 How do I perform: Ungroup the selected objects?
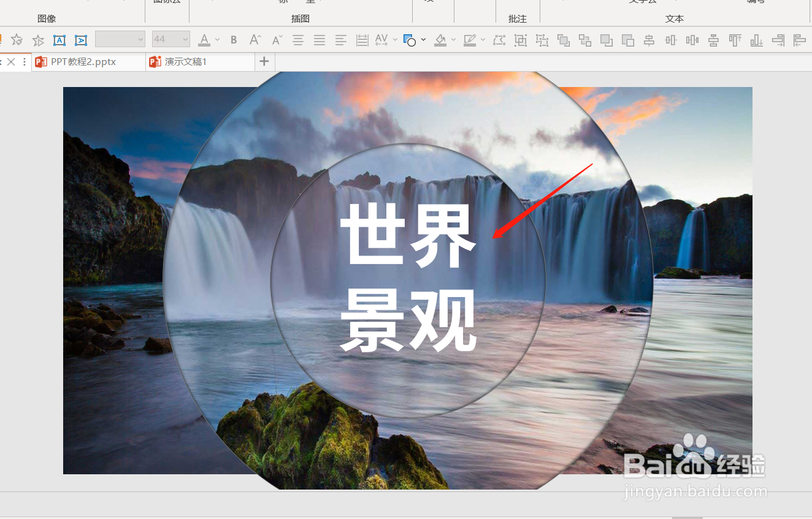[x=542, y=40]
